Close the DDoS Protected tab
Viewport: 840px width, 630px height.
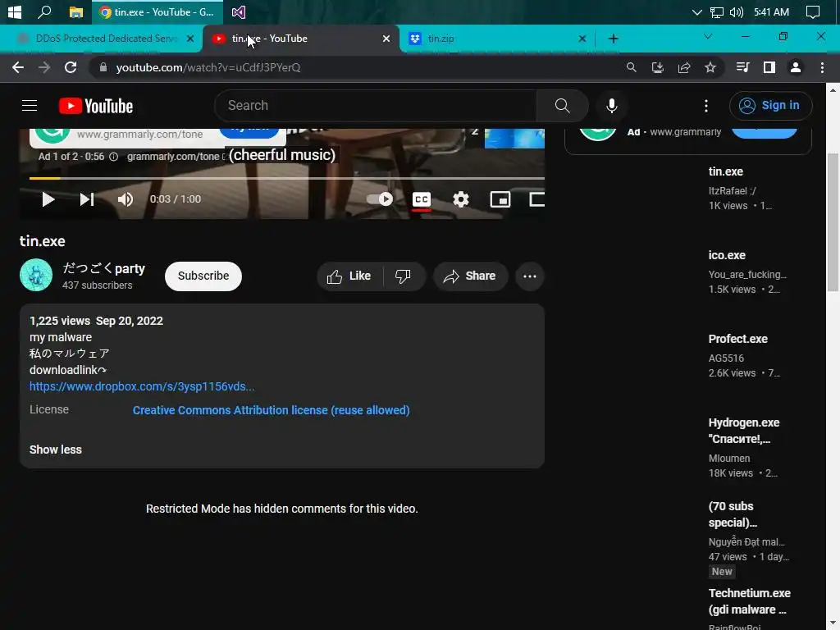tap(190, 39)
